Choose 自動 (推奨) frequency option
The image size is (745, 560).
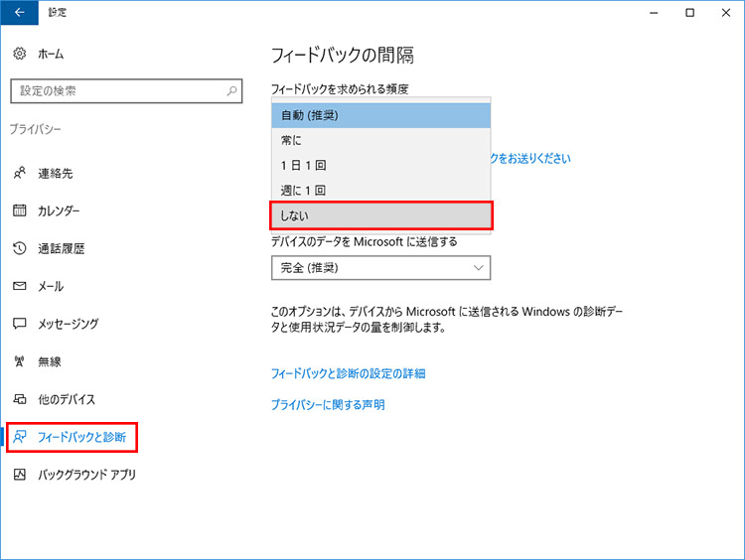click(381, 115)
